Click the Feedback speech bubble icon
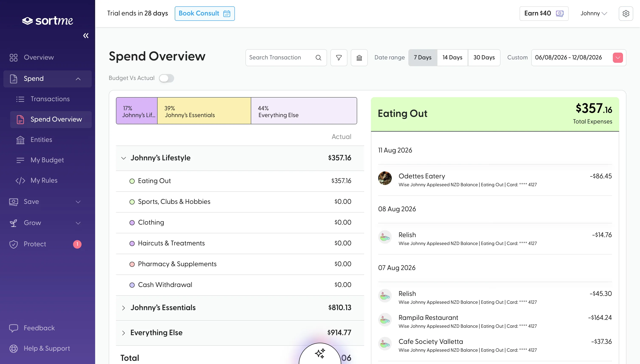The image size is (640, 364). point(14,328)
